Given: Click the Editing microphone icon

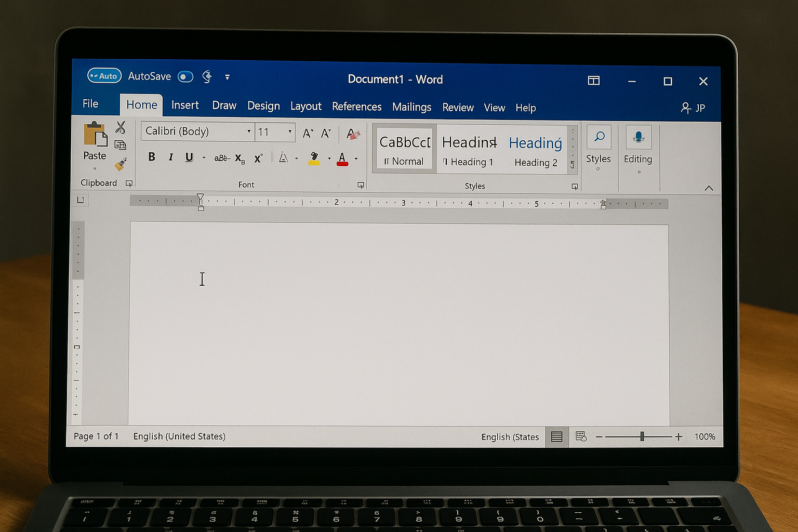Looking at the screenshot, I should pyautogui.click(x=639, y=137).
